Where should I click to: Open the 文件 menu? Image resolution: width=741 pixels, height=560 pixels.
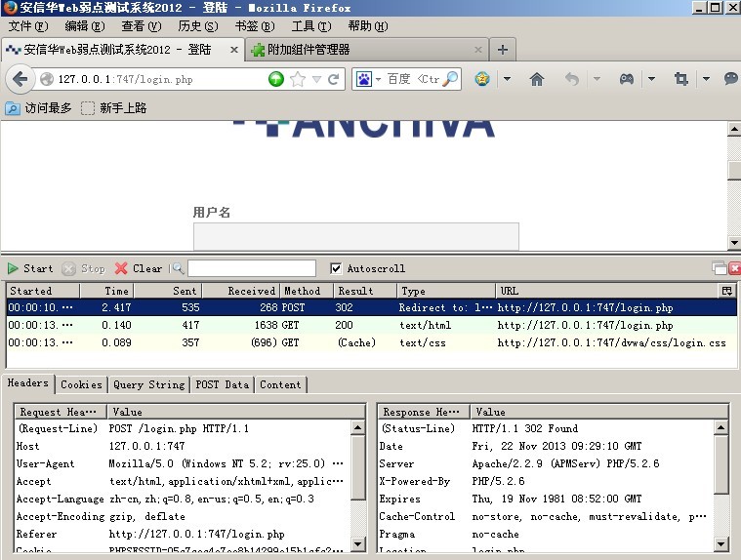tap(28, 26)
